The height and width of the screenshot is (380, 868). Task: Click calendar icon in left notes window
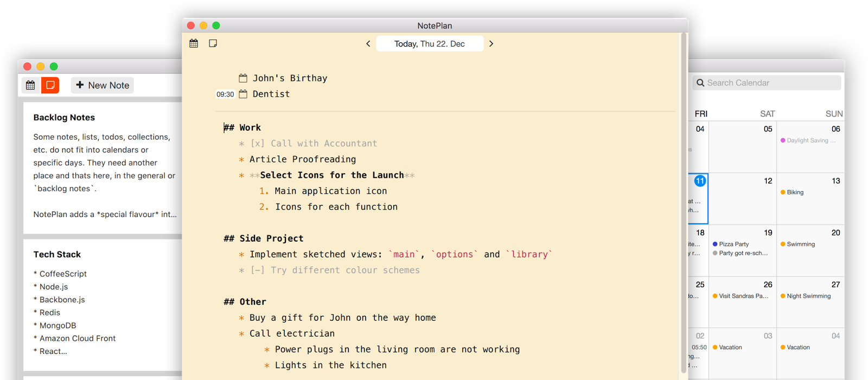[30, 85]
